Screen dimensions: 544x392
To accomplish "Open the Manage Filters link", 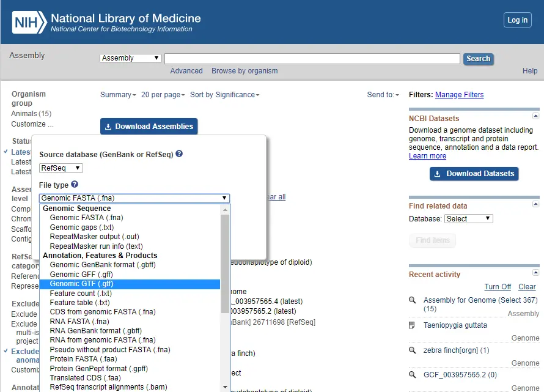I will click(459, 95).
